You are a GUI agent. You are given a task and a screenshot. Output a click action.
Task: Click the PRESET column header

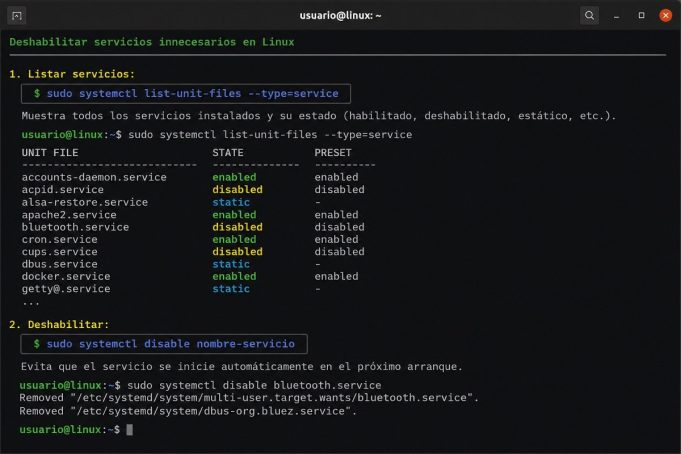tap(333, 153)
